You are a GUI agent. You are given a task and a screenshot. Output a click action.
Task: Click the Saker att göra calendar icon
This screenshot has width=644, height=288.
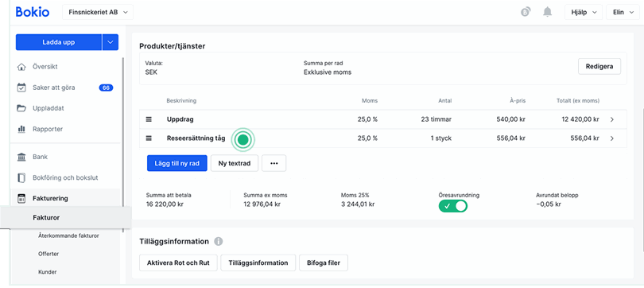point(21,88)
